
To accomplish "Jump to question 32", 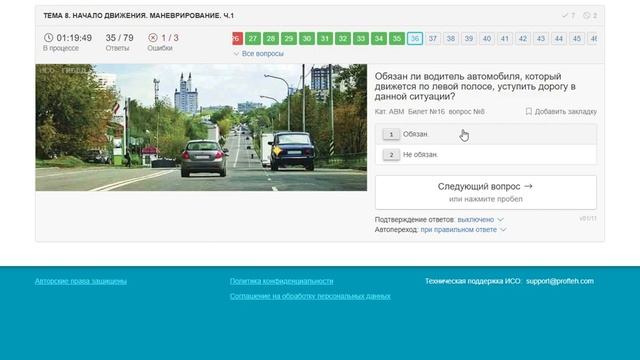I will (x=343, y=39).
